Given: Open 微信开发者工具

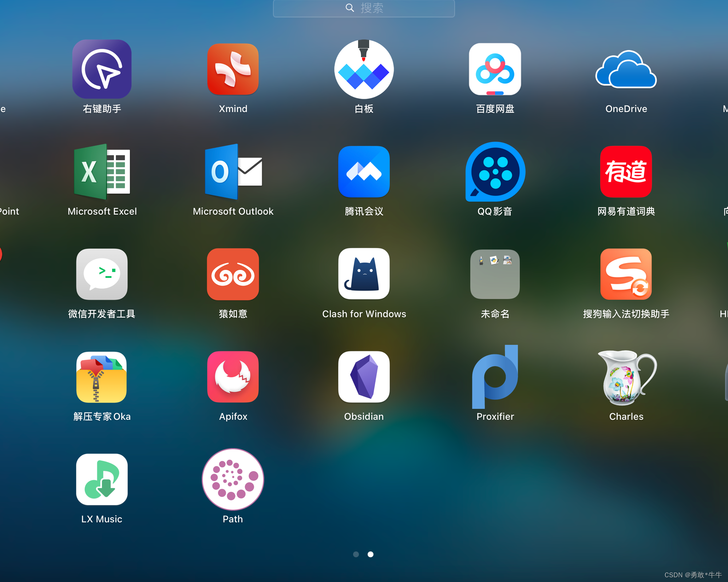Looking at the screenshot, I should 102,274.
